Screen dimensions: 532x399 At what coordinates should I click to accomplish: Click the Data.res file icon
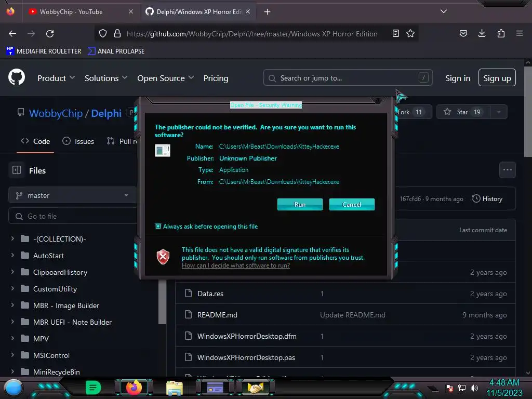pos(188,293)
